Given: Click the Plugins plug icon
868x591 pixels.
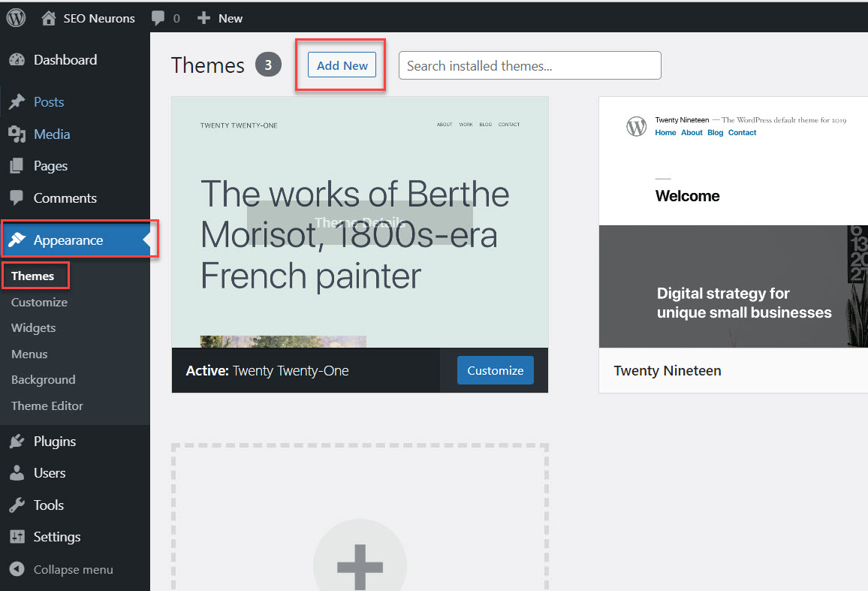Looking at the screenshot, I should click(x=17, y=441).
